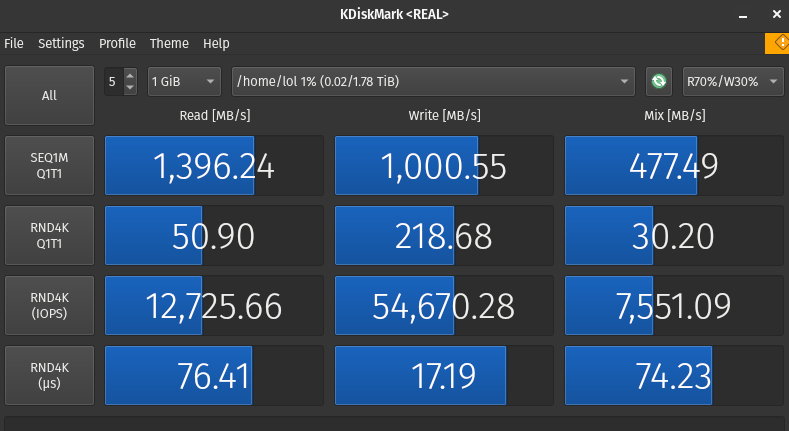
Task: Open the File menu
Action: point(14,44)
